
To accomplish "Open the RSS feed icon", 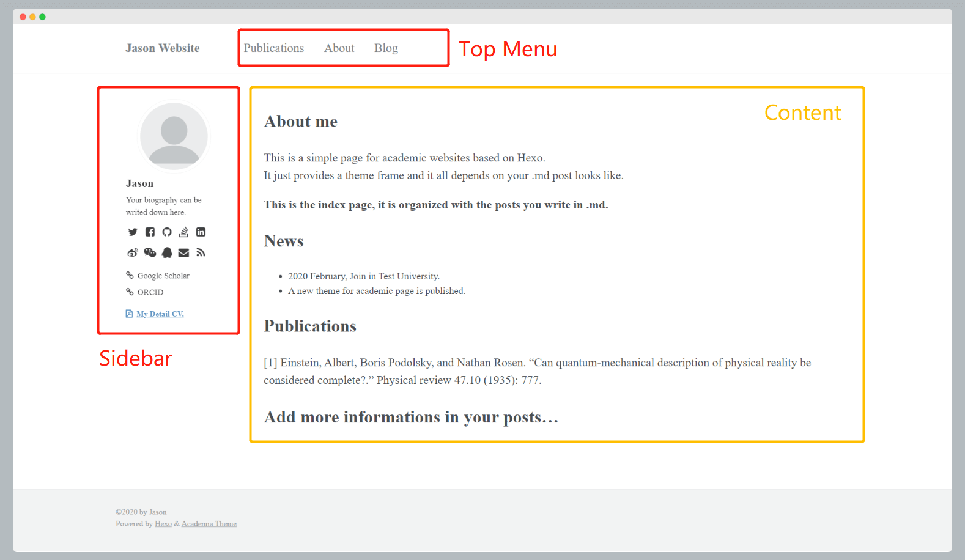I will click(x=201, y=252).
